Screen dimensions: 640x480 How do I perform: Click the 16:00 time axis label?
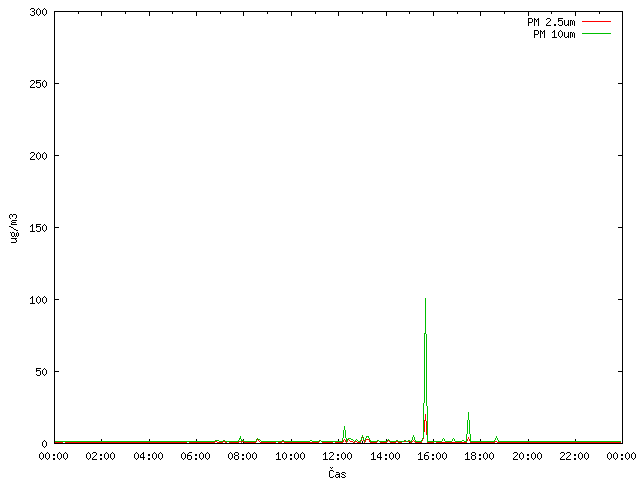tap(432, 456)
